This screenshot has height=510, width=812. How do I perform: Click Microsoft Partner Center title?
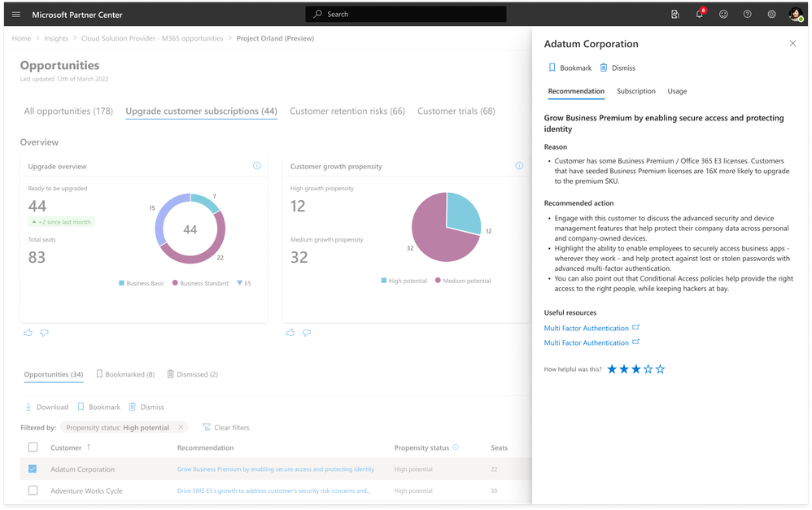77,15
